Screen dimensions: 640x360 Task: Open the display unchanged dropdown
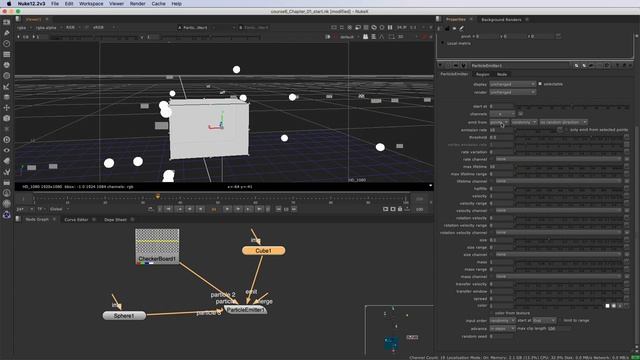(x=512, y=84)
